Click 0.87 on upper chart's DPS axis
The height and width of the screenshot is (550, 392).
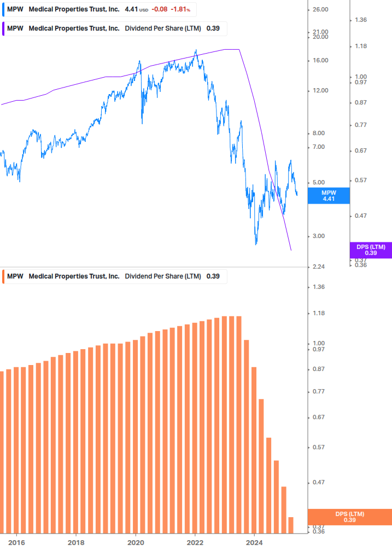pyautogui.click(x=361, y=102)
